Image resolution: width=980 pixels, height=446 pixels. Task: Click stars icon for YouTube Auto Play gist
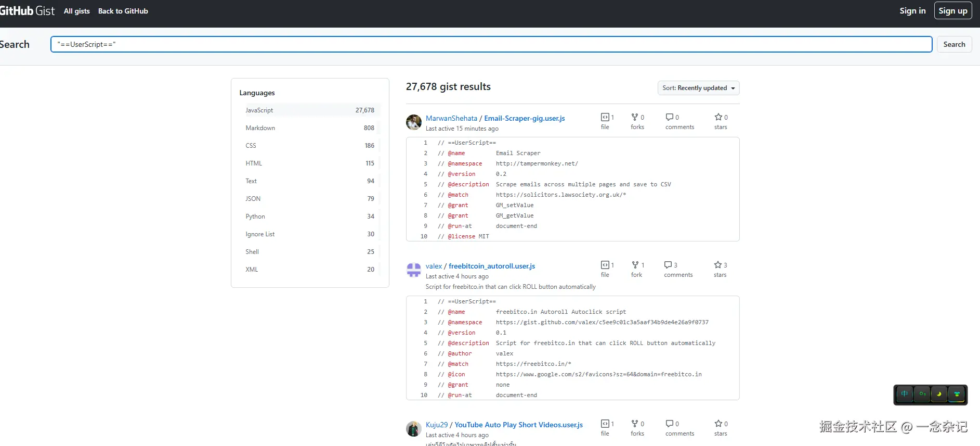[x=718, y=424]
